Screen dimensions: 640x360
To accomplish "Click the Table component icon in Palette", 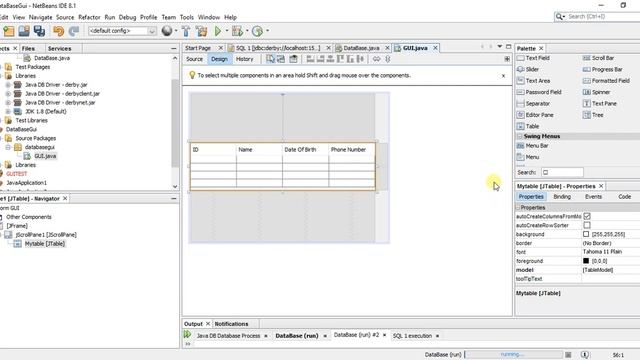I will pyautogui.click(x=520, y=127).
